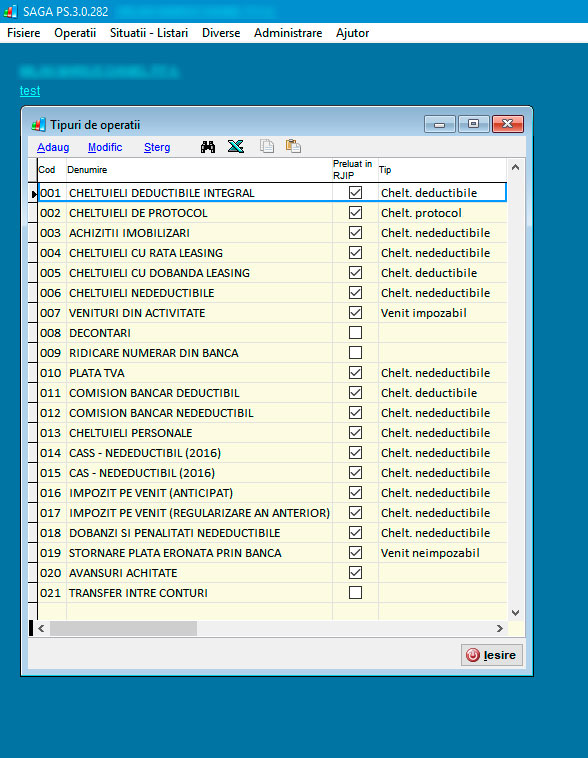Click the Preluat in RJIP column header
588x758 pixels.
tap(355, 170)
